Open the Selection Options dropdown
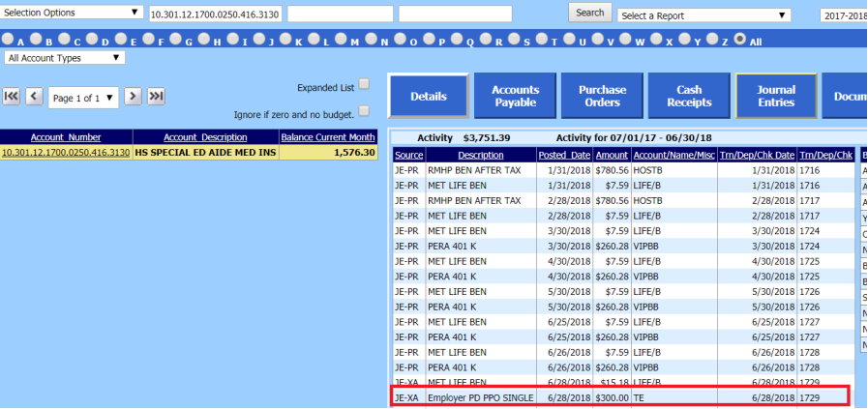The image size is (868, 409). coord(72,13)
